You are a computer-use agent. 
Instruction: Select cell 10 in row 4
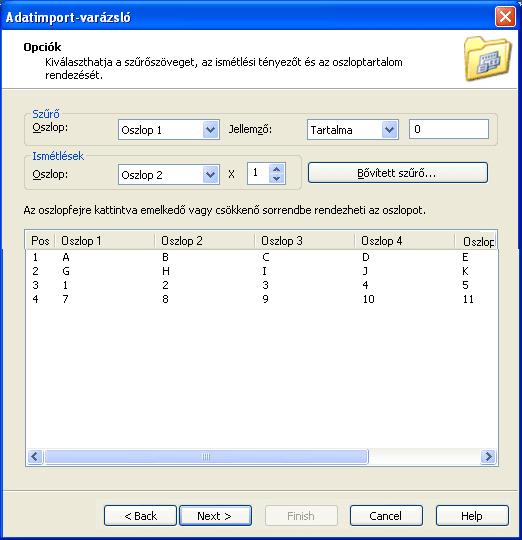pos(368,299)
